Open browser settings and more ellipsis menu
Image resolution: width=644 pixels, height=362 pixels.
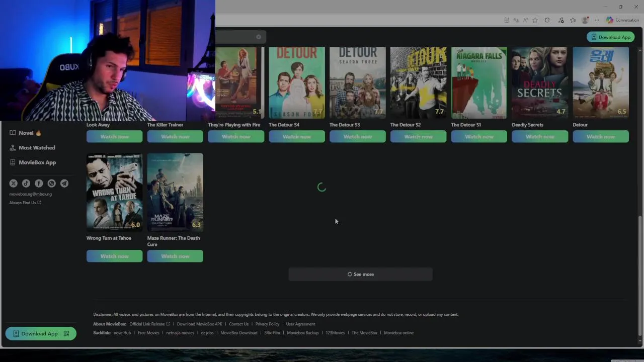597,20
